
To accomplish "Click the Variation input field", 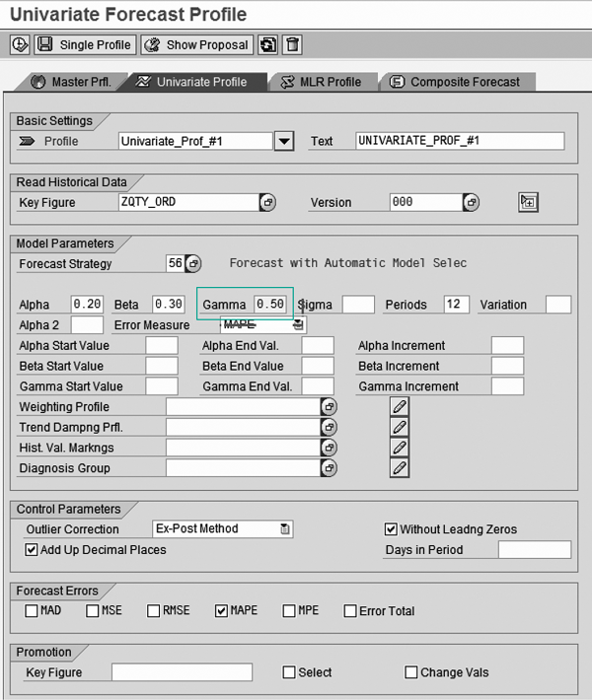I will (558, 305).
